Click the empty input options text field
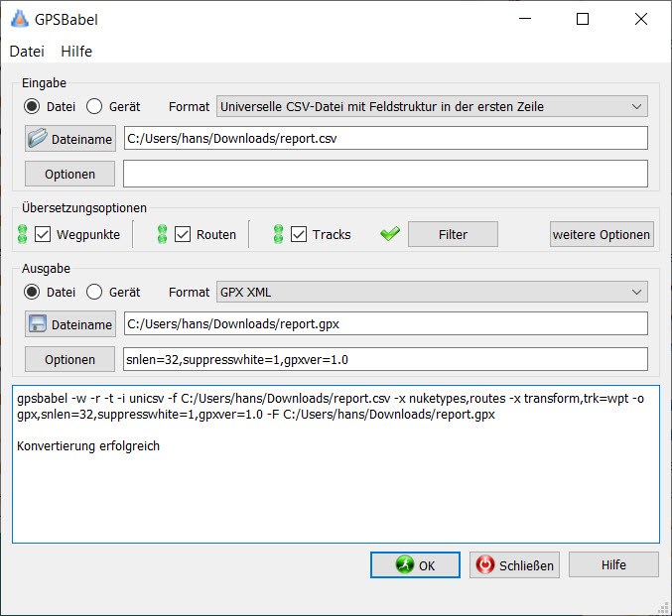The height and width of the screenshot is (616, 672). (x=386, y=174)
